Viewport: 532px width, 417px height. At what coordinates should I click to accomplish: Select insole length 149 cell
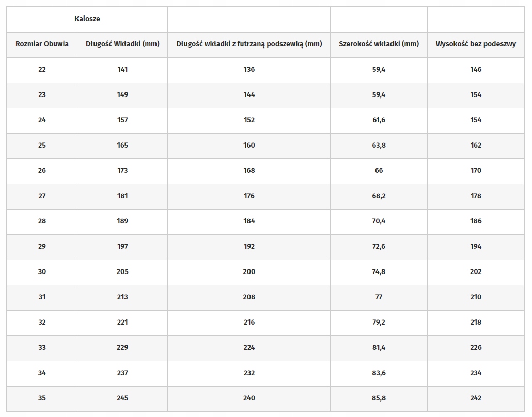pos(122,95)
